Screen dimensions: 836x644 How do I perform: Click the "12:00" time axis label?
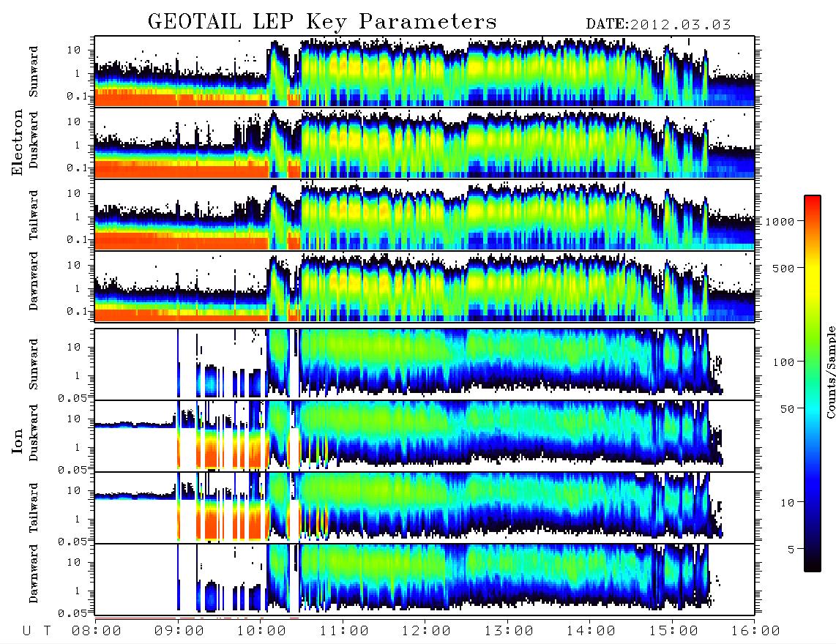427,631
